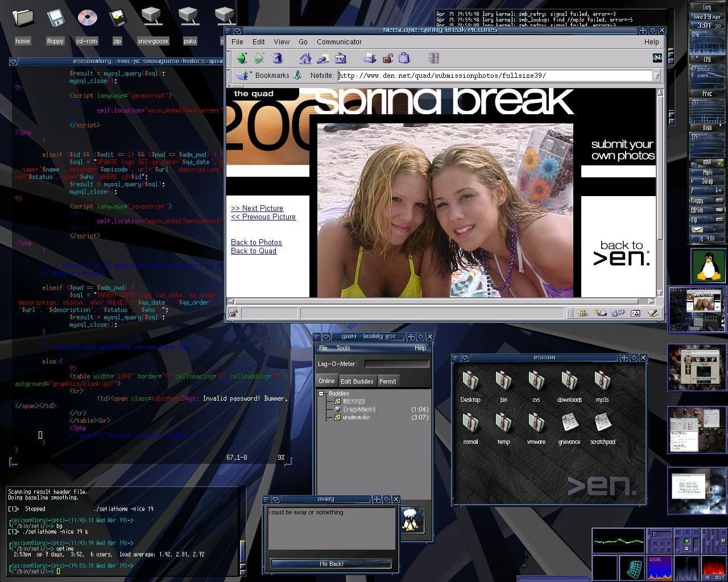Switch to the top desktop pager thumbnail
The width and height of the screenshot is (728, 582).
click(x=697, y=310)
